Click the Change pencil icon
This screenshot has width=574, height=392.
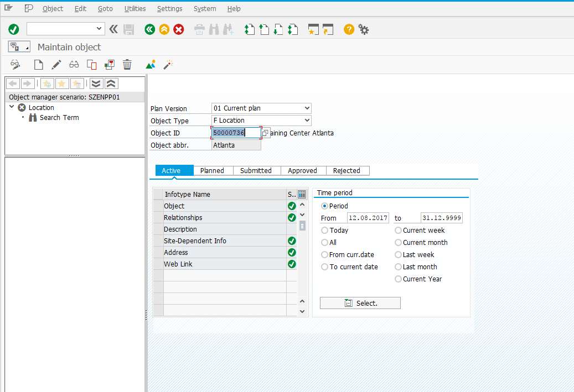[56, 65]
